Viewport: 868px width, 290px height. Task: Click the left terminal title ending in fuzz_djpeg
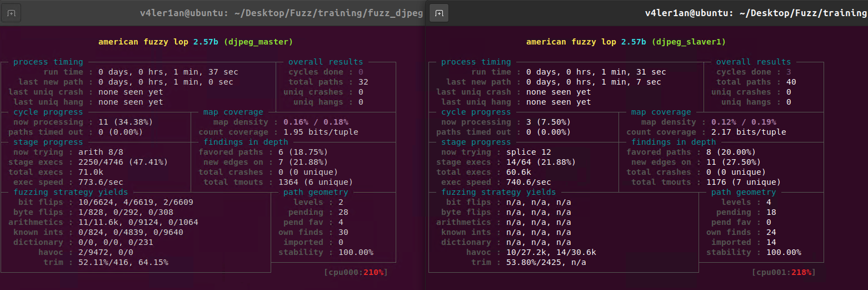click(x=281, y=13)
